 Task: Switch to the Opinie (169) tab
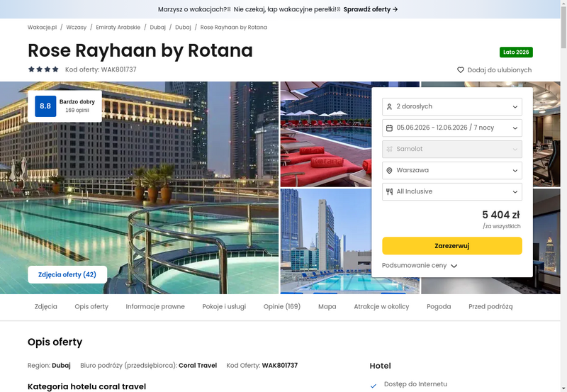coord(282,307)
